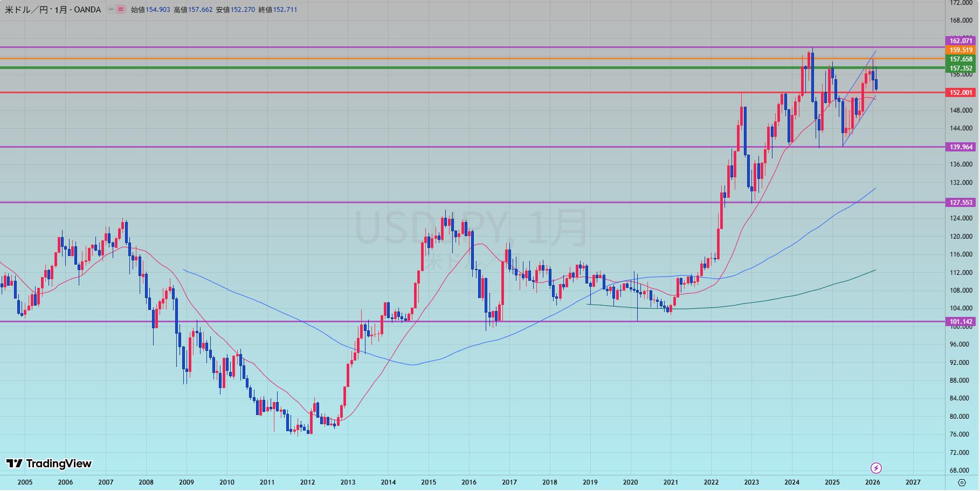Click the gray dash icon beside OANDA

(x=111, y=10)
